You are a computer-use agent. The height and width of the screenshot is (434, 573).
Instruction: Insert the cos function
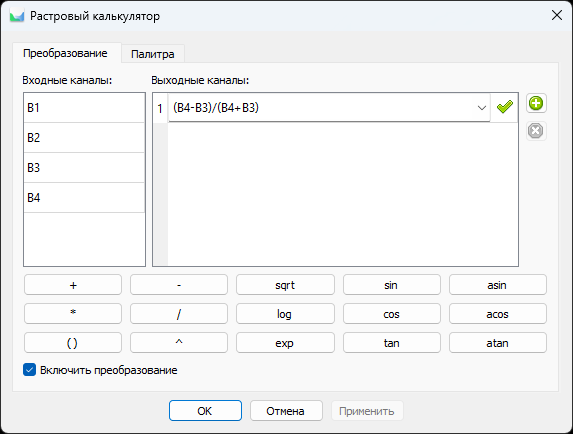click(x=391, y=314)
